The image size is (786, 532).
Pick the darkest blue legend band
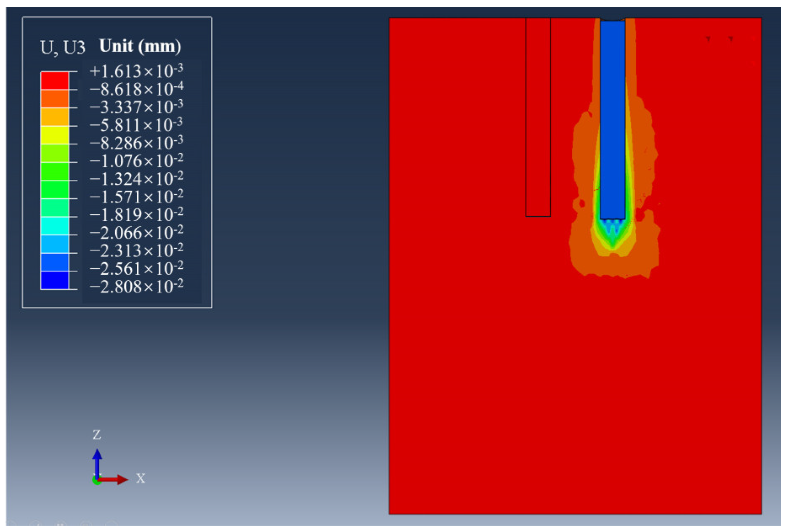click(x=55, y=281)
